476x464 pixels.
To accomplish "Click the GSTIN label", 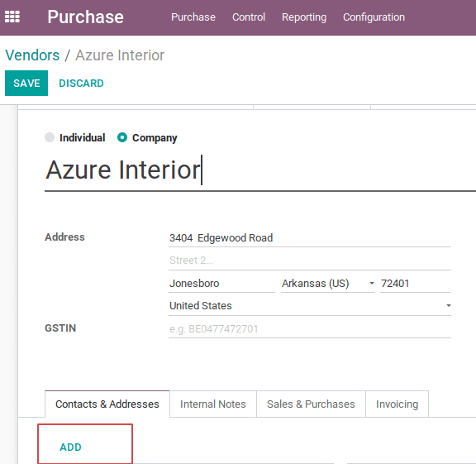I will (60, 328).
